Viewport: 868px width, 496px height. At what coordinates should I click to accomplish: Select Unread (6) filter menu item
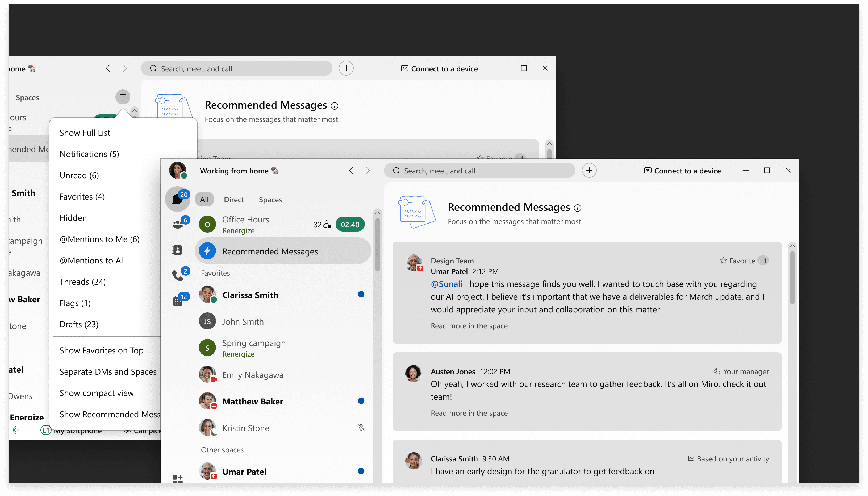(79, 175)
